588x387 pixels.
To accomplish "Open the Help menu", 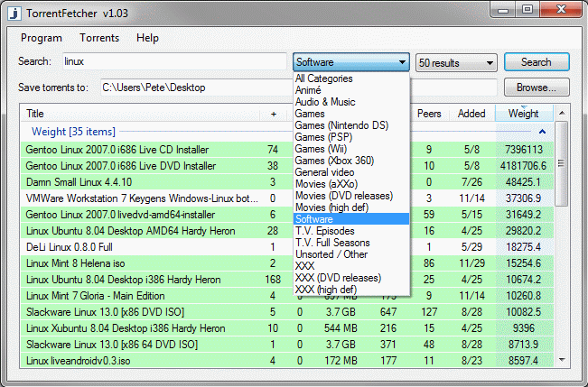I will [147, 38].
